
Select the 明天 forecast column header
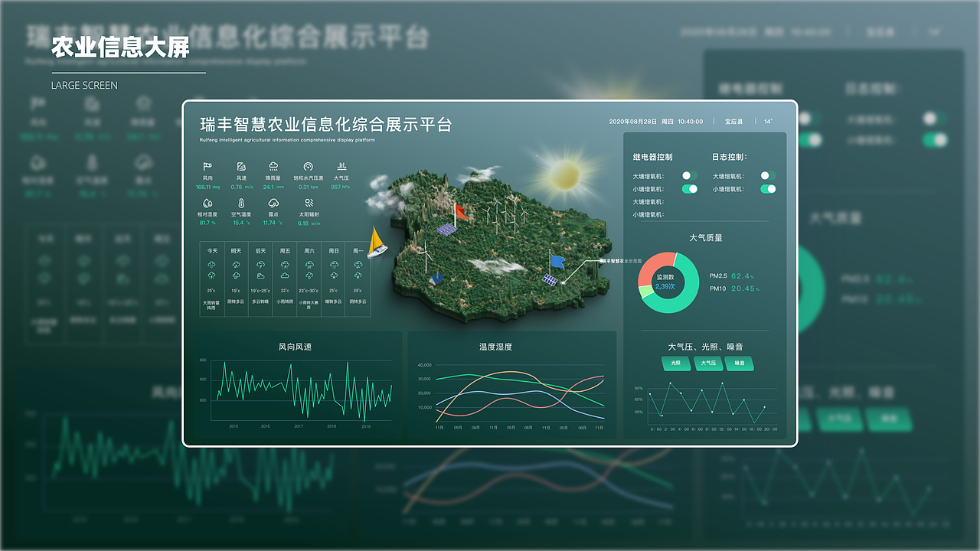click(x=237, y=251)
